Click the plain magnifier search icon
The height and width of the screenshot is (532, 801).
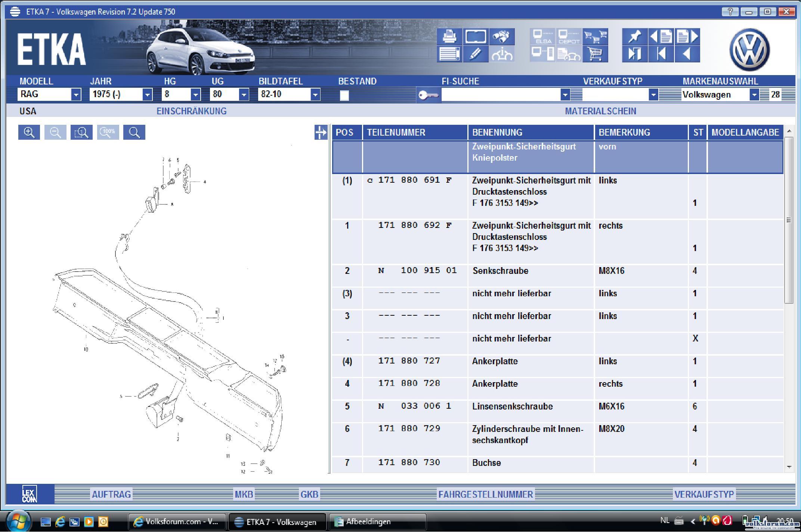point(134,132)
